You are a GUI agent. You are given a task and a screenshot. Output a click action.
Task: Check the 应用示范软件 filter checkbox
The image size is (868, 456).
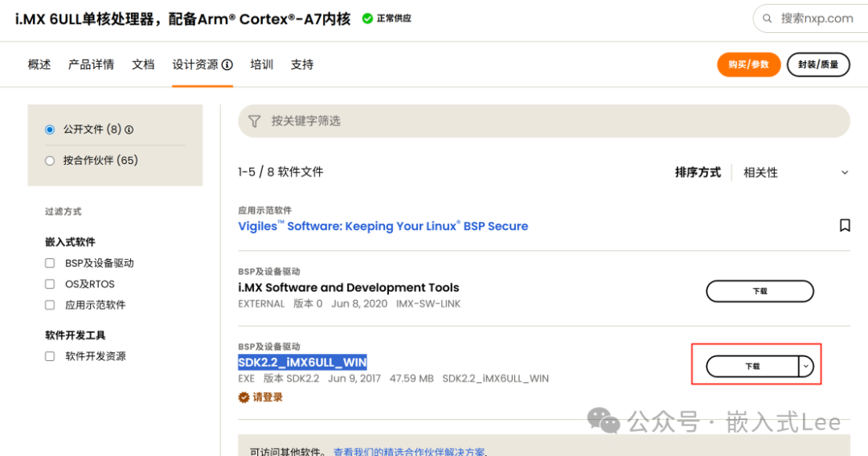coord(50,306)
